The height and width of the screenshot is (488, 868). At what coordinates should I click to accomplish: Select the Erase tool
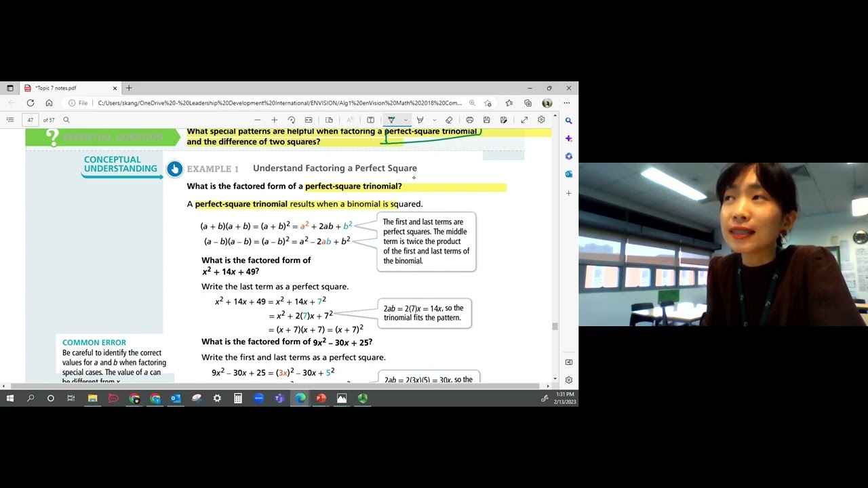tap(449, 120)
